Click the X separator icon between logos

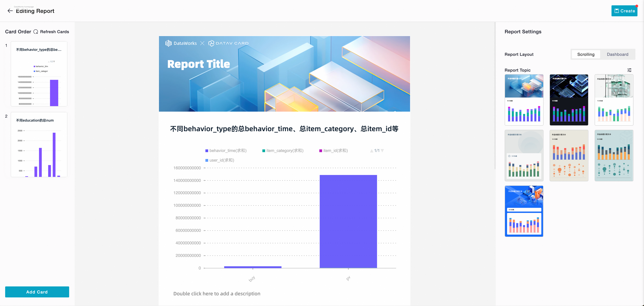tap(202, 43)
